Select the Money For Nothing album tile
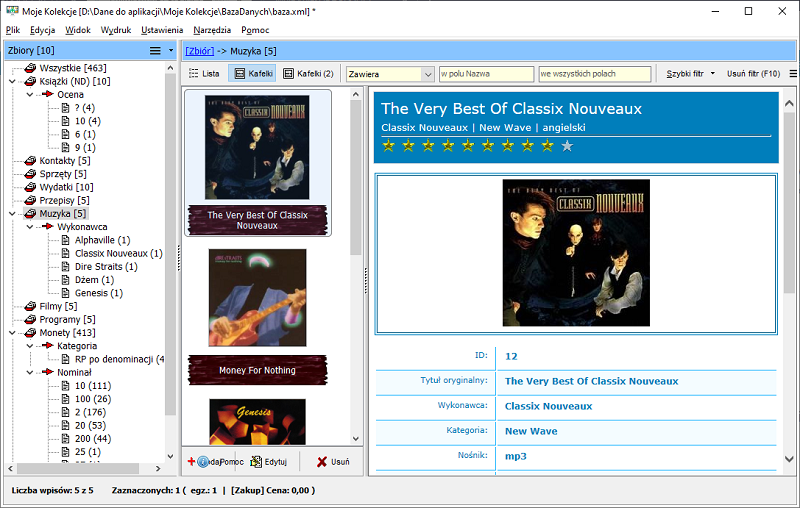The height and width of the screenshot is (508, 800). pos(257,316)
